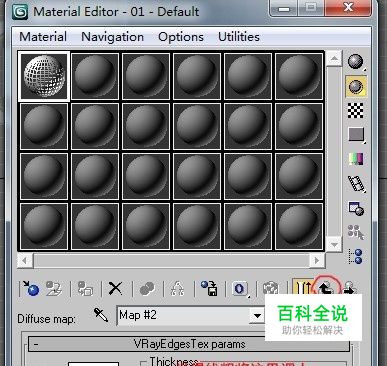Toggle Show Map in Viewport
The image size is (387, 366).
point(270,289)
